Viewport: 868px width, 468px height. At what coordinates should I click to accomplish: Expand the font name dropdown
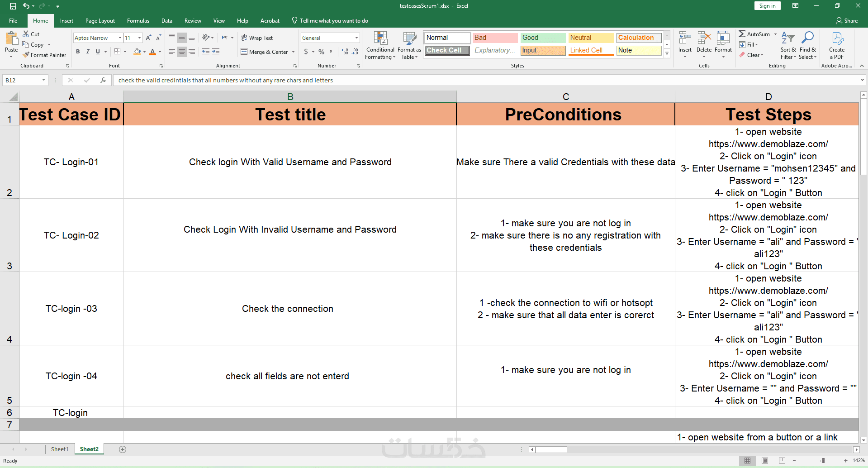tap(120, 38)
